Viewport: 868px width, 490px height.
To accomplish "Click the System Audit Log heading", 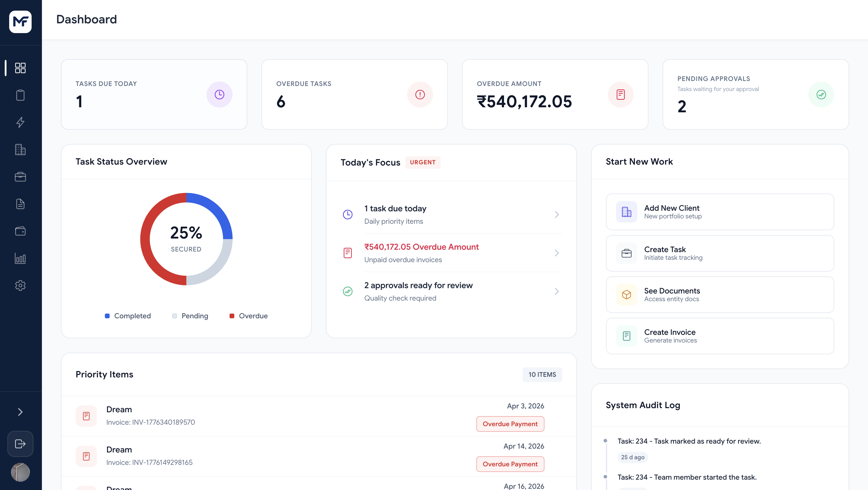I will (643, 405).
